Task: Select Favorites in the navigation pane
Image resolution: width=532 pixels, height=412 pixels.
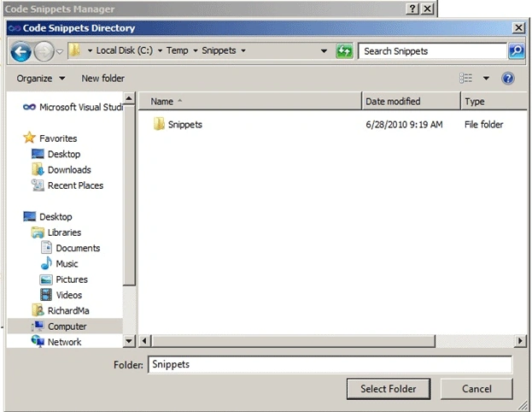Action: point(58,138)
